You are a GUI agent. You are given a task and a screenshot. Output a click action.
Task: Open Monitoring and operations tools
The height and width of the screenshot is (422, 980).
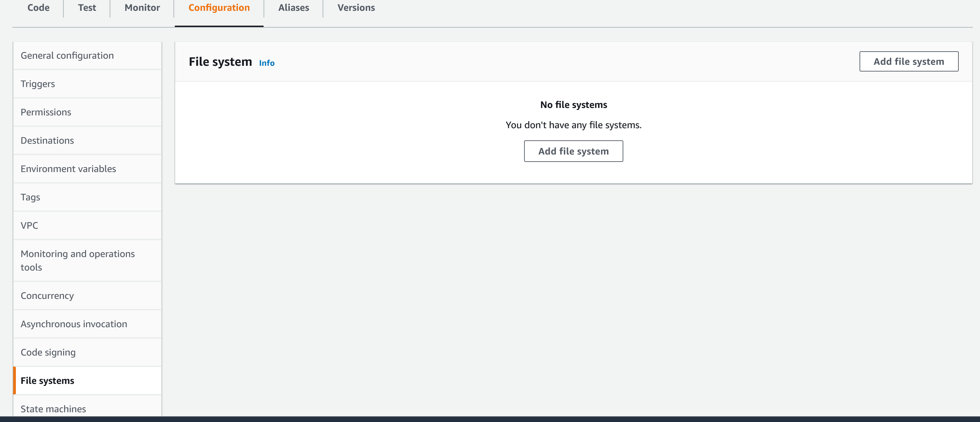77,261
